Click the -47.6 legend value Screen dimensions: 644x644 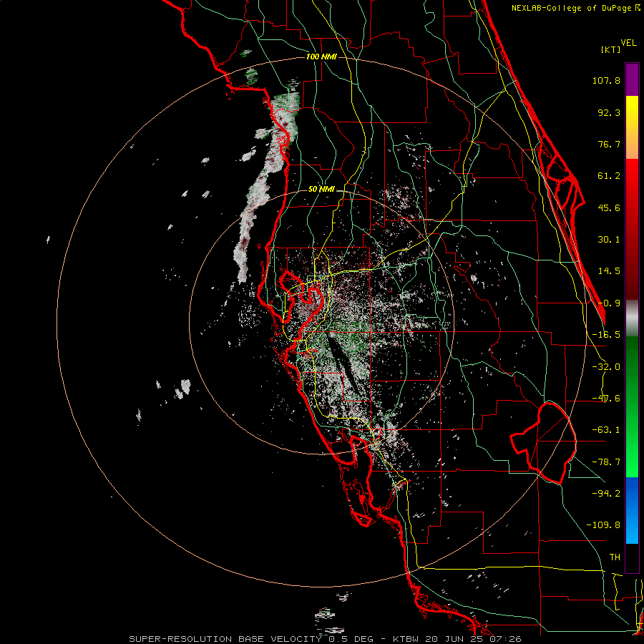[x=606, y=399]
